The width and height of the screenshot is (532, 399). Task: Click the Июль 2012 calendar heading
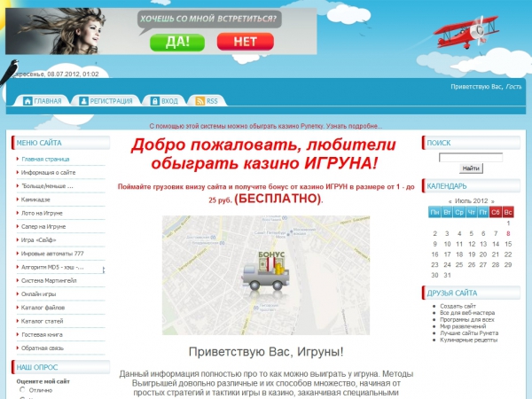point(472,201)
